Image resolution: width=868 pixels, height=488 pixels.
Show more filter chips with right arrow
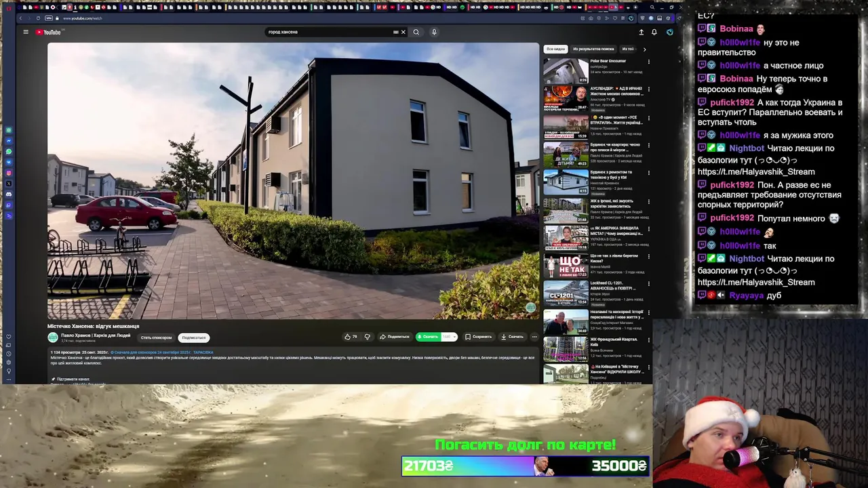click(x=644, y=49)
